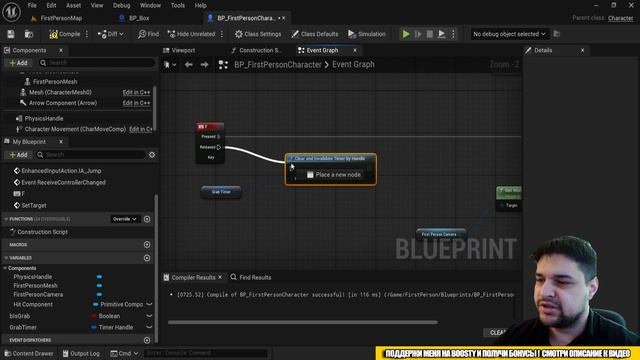Compile the blueprint

(x=65, y=34)
